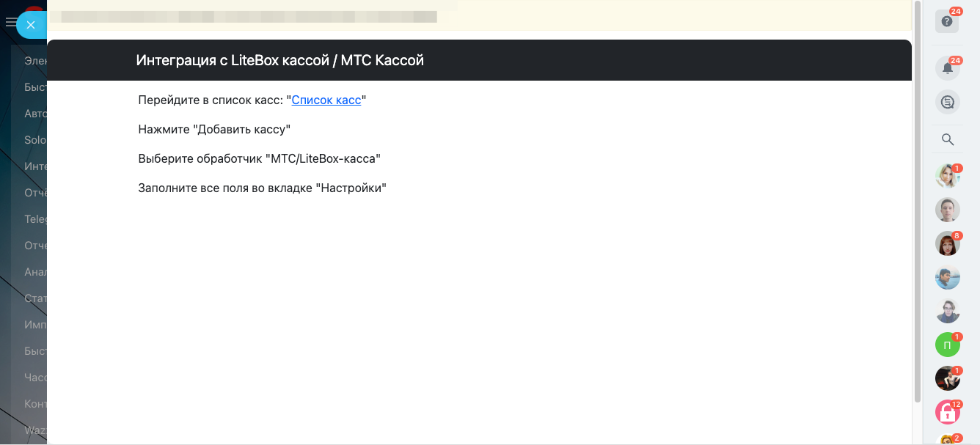Viewport: 980px width, 445px height.
Task: Open the notifications bell
Action: point(947,68)
